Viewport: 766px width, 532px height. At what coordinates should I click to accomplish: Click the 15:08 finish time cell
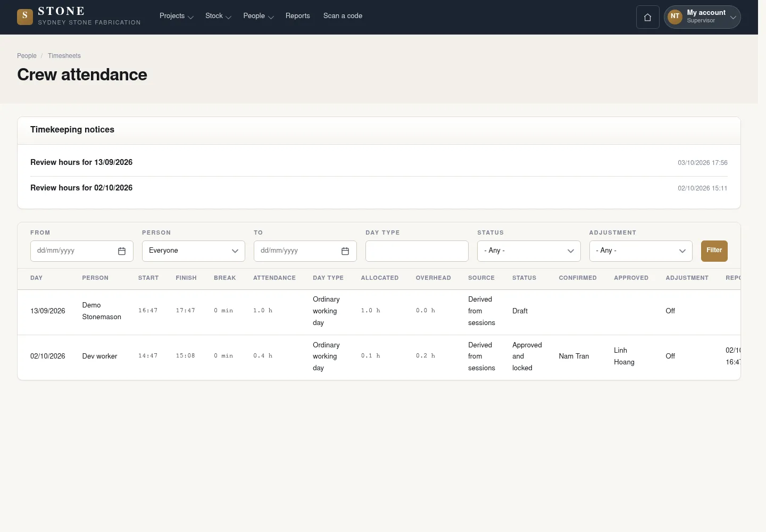186,356
